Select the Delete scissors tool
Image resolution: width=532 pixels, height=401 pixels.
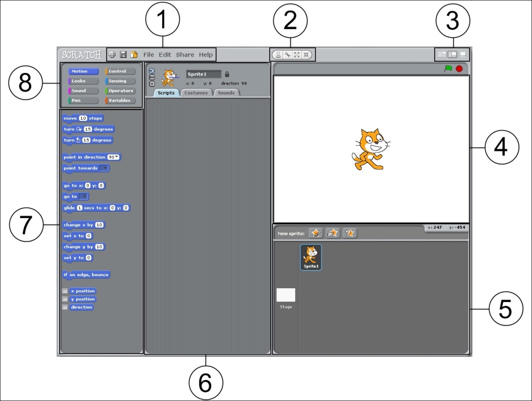point(287,55)
